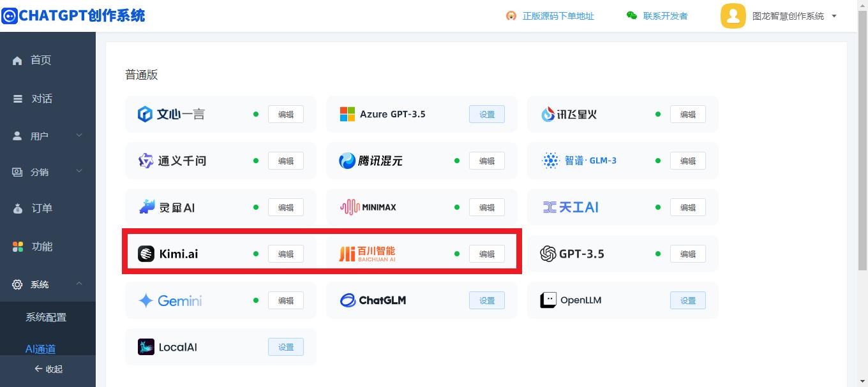The height and width of the screenshot is (387, 868).
Task: Click the 讯飞星火 logo icon
Action: [548, 114]
